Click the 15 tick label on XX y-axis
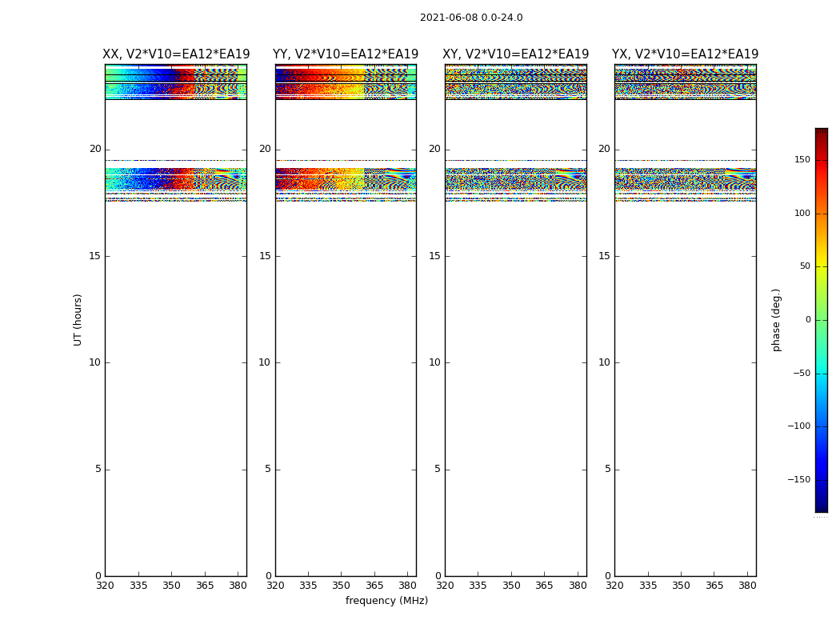The height and width of the screenshot is (640, 840). tap(95, 256)
